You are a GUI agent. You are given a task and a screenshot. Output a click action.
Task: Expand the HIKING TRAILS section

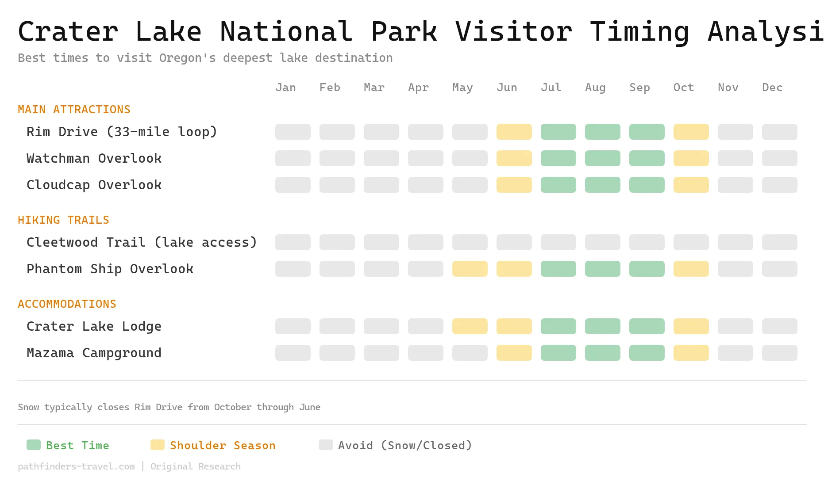tap(63, 220)
